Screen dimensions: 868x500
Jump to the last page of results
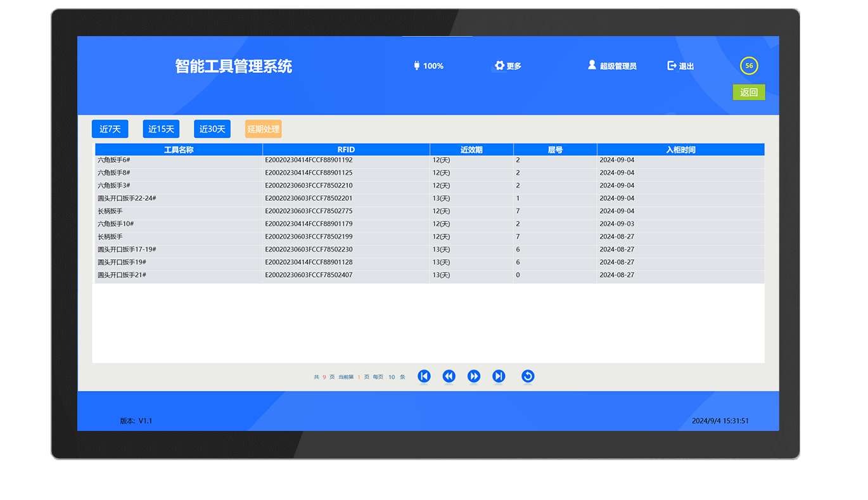499,376
